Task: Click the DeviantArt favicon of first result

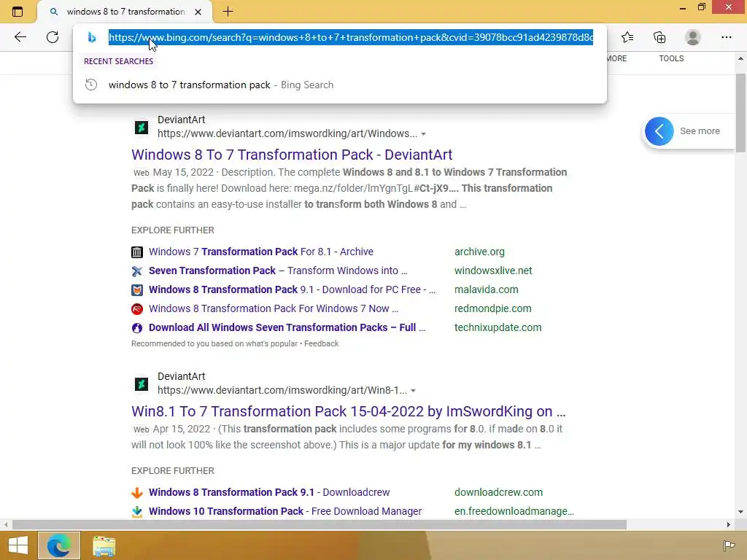Action: pos(142,127)
